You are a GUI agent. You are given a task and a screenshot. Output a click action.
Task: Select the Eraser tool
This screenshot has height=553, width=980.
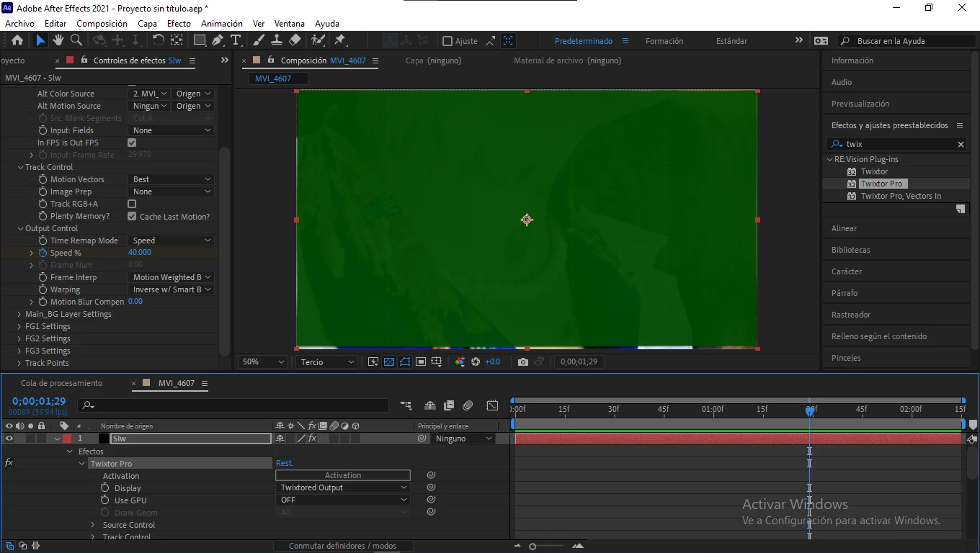(x=295, y=40)
